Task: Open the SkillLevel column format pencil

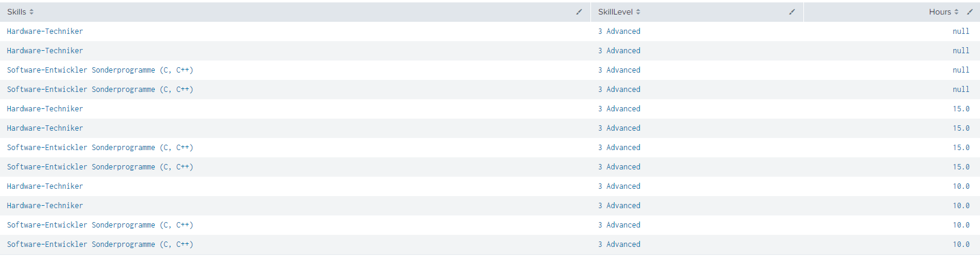Action: coord(792,12)
